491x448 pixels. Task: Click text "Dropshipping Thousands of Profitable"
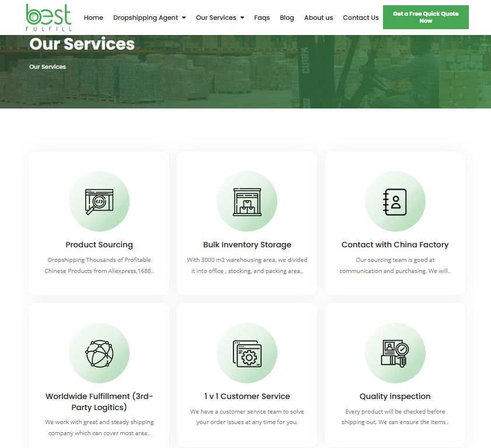(99, 260)
